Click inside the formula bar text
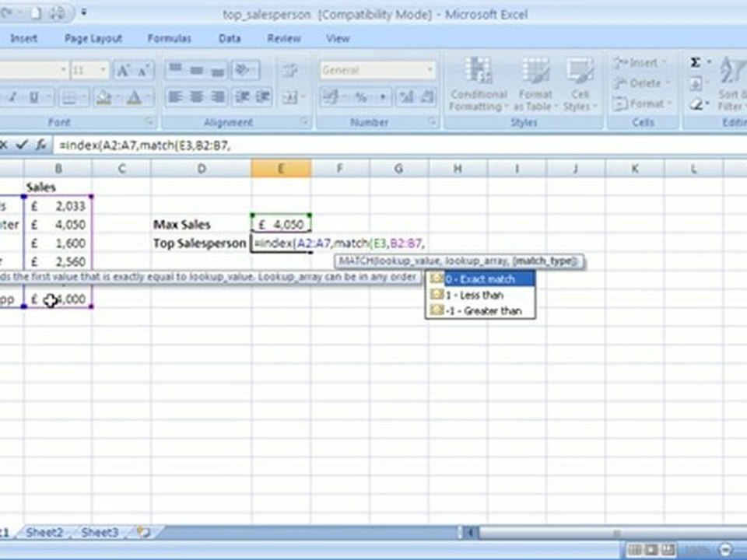This screenshot has height=560, width=747. point(145,145)
